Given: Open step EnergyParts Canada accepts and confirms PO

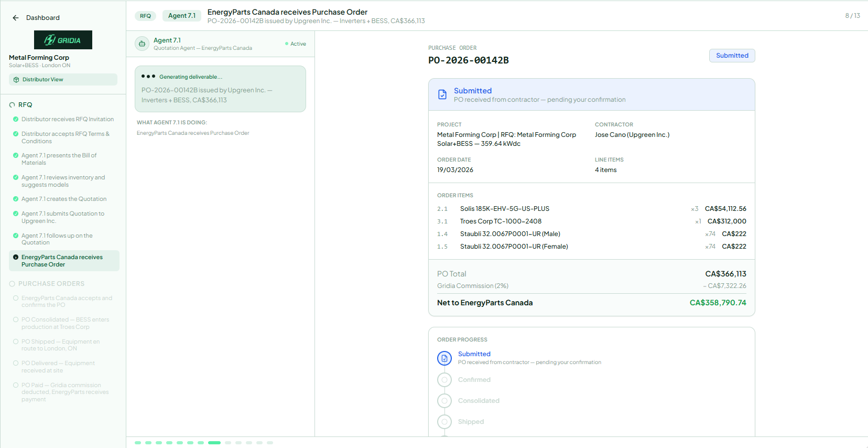Looking at the screenshot, I should 64,302.
